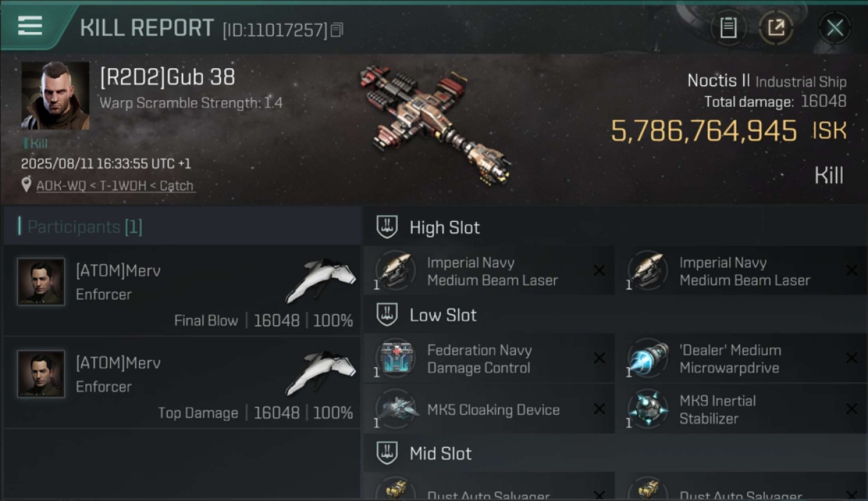The height and width of the screenshot is (501, 868).
Task: Select the MK5 Cloaking Device icon
Action: 396,409
